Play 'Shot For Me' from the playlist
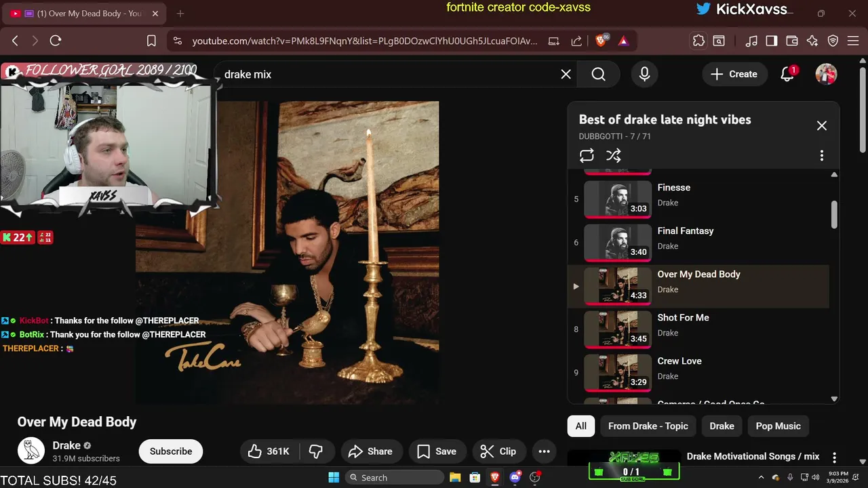 tap(698, 329)
